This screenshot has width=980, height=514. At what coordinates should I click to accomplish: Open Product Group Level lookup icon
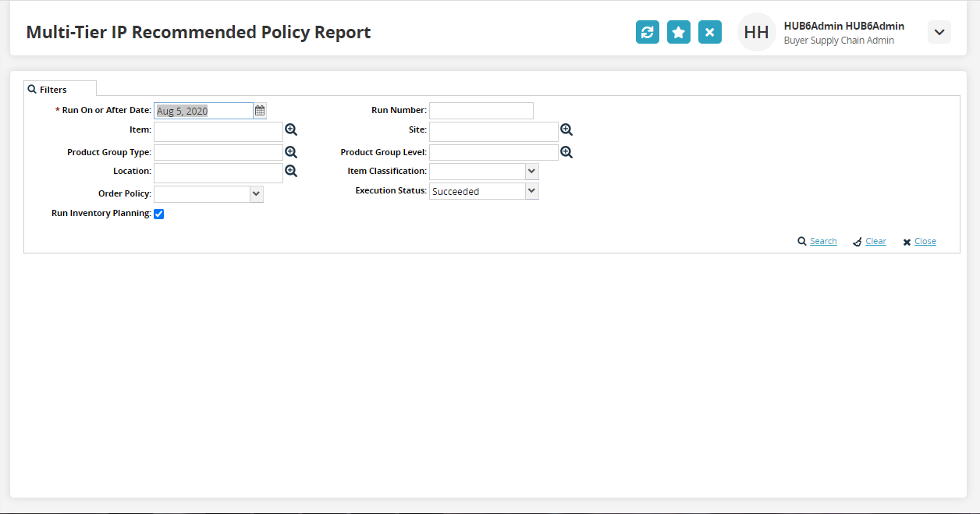pos(566,152)
